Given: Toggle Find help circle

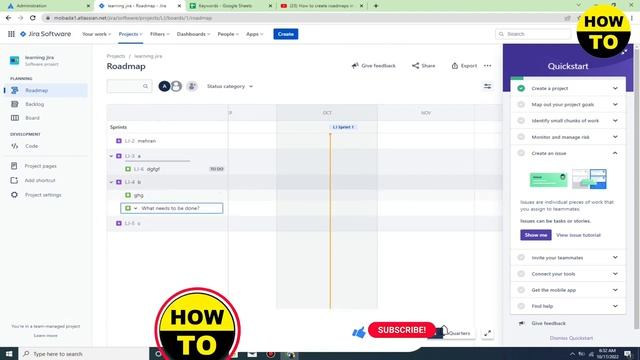Looking at the screenshot, I should pyautogui.click(x=521, y=306).
